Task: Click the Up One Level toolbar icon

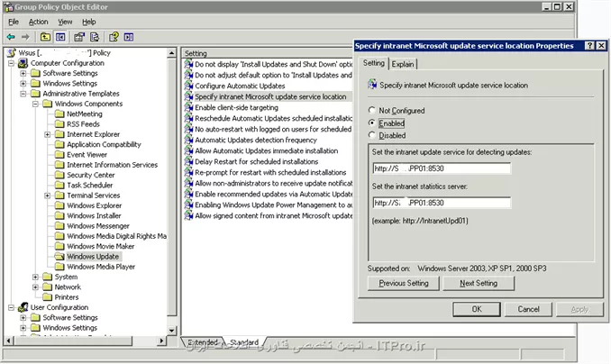Action: 44,37
